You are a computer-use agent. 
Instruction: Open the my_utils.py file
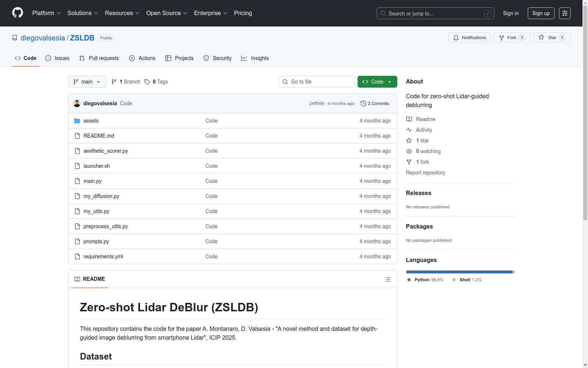(96, 211)
